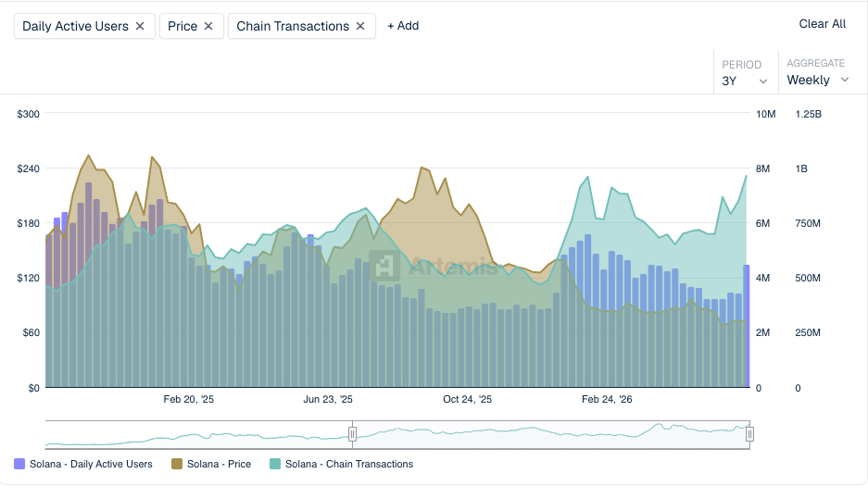Toggle Solana - Chain Transactions legend entry
Screen dimensions: 868x486
point(342,464)
